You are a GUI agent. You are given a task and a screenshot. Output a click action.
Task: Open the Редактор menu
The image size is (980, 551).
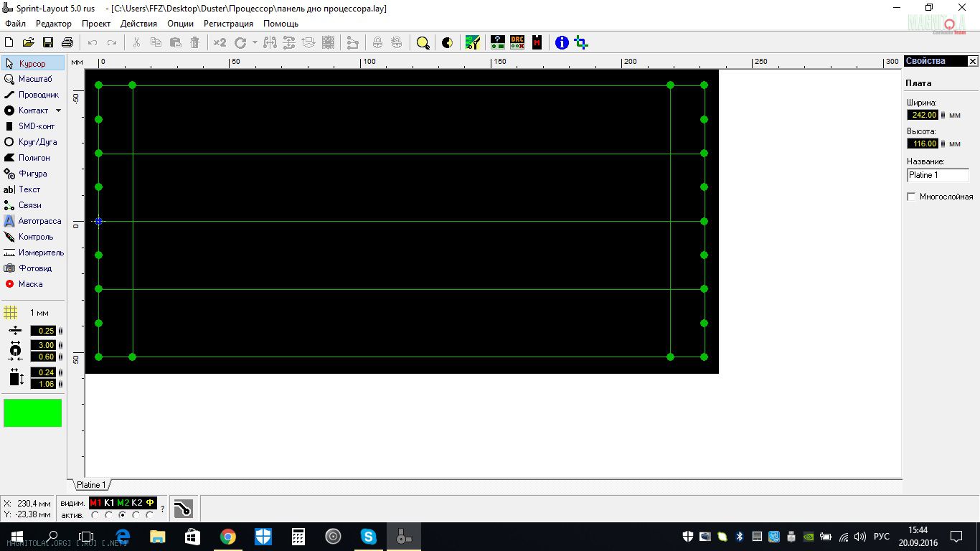[54, 24]
